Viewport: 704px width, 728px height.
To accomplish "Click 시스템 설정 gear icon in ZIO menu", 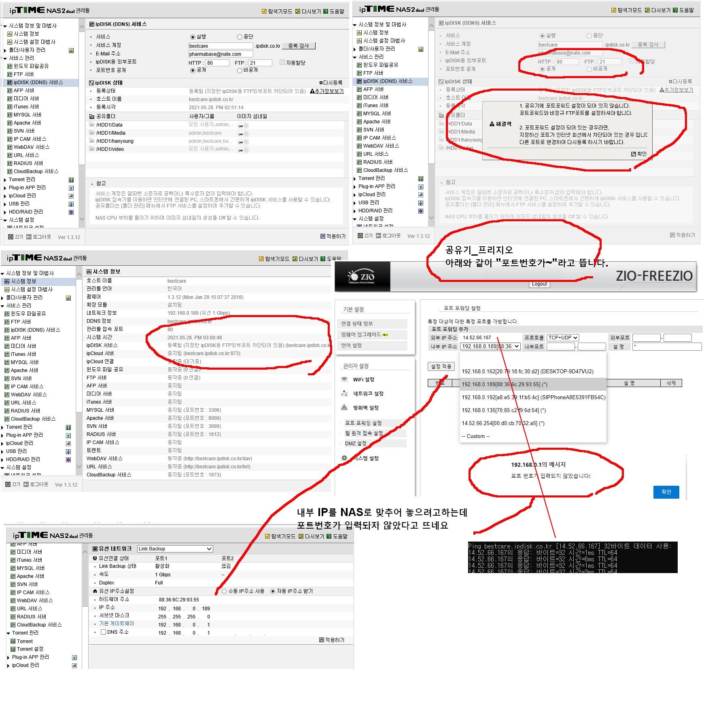I will pyautogui.click(x=344, y=458).
